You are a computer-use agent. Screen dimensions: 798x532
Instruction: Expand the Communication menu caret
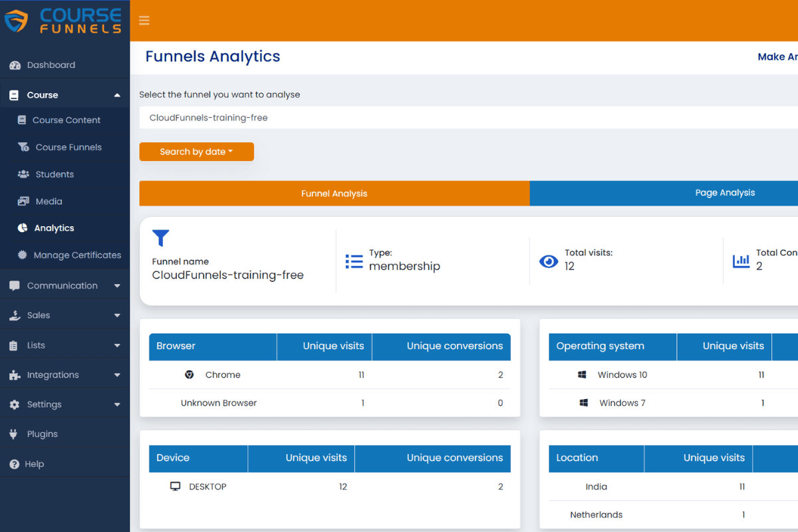pyautogui.click(x=117, y=286)
